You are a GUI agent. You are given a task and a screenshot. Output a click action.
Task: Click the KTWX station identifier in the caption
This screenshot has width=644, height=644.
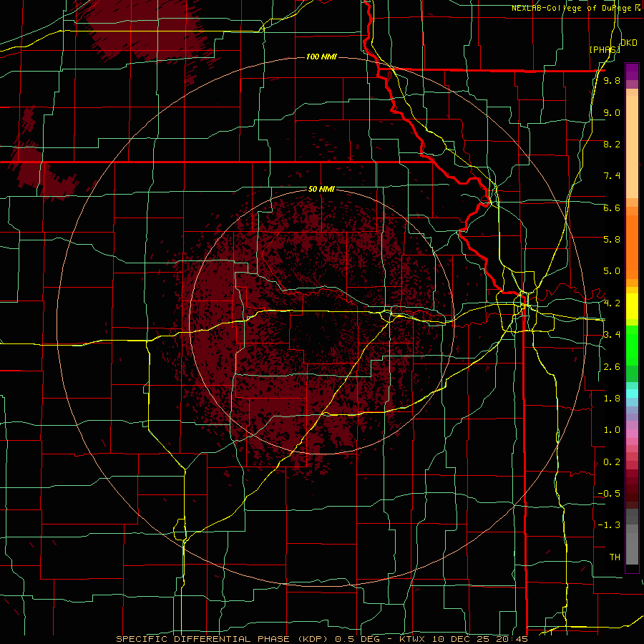click(413, 639)
